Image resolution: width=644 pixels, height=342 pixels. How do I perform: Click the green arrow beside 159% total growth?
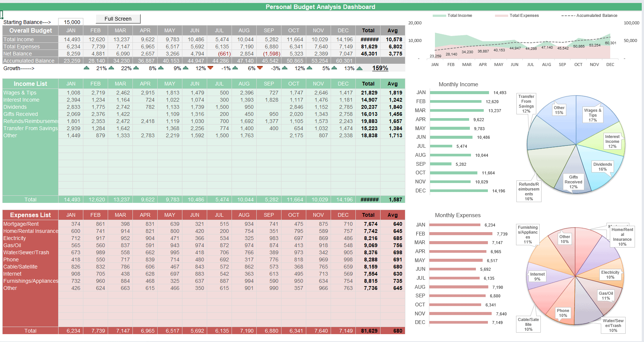pyautogui.click(x=360, y=68)
